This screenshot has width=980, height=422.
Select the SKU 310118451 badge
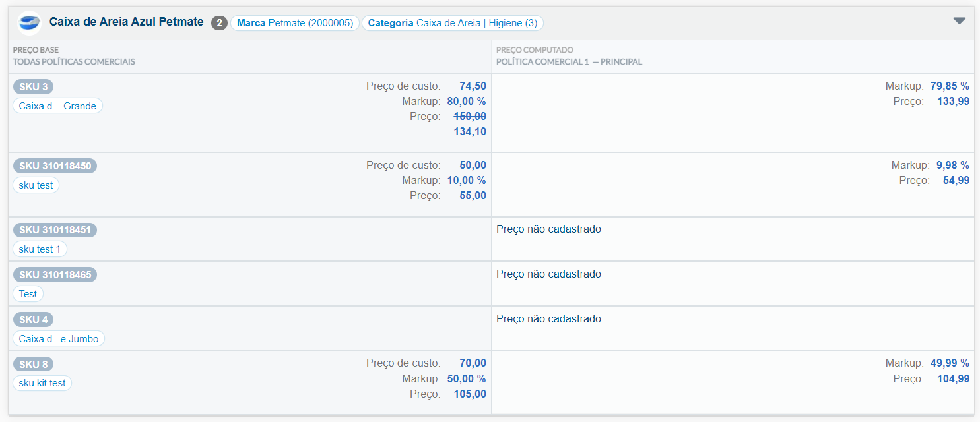click(x=55, y=230)
